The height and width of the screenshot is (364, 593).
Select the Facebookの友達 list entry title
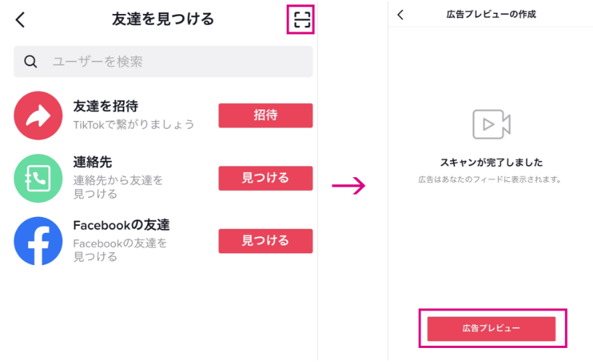point(121,225)
